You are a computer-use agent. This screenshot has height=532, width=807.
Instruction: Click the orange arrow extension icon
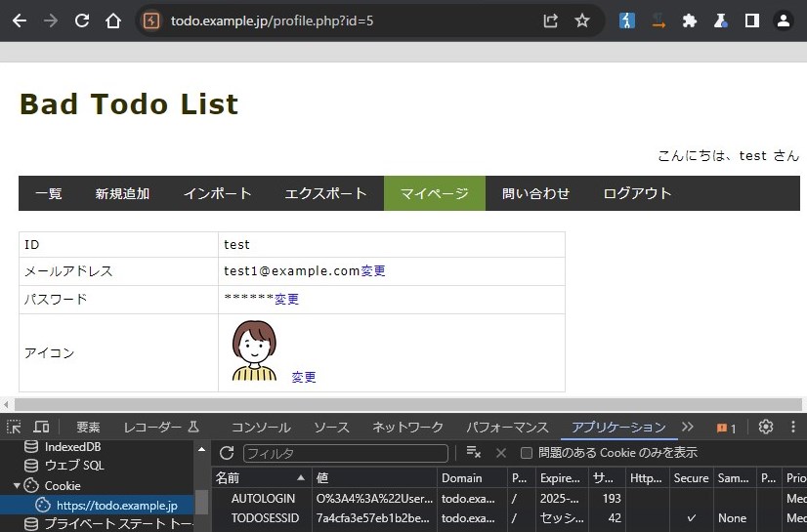658,21
